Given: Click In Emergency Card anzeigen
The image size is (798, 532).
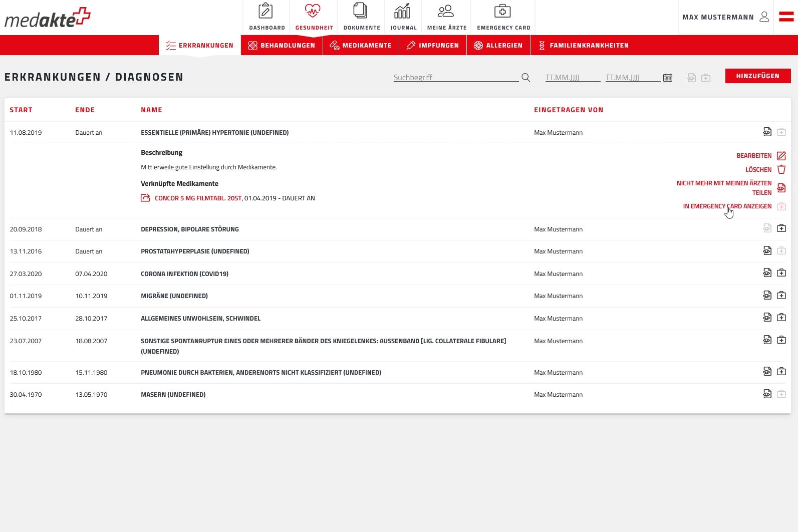Looking at the screenshot, I should click(x=727, y=206).
